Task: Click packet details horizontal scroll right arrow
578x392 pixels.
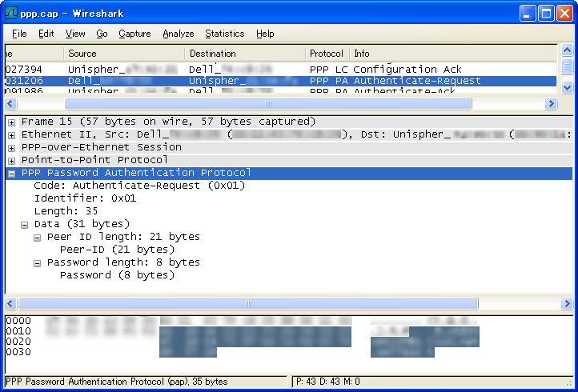Action: 567,304
